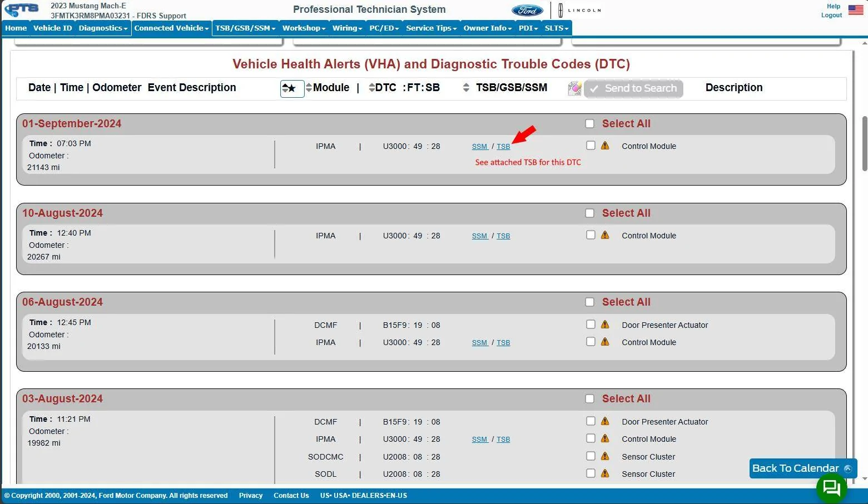Click warning icon for SODL Sensor Cluster
Image resolution: width=868 pixels, height=504 pixels.
coord(605,473)
